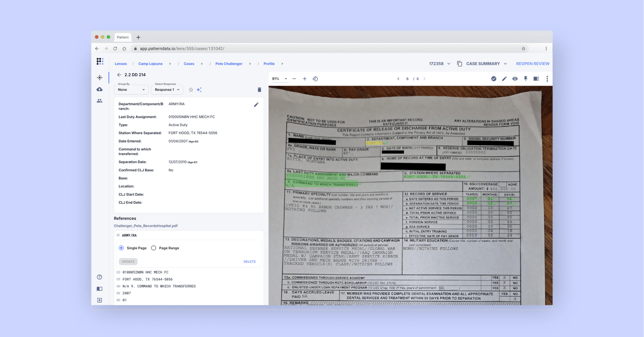Go back with arrow beside 2.2 DD 214

click(119, 75)
